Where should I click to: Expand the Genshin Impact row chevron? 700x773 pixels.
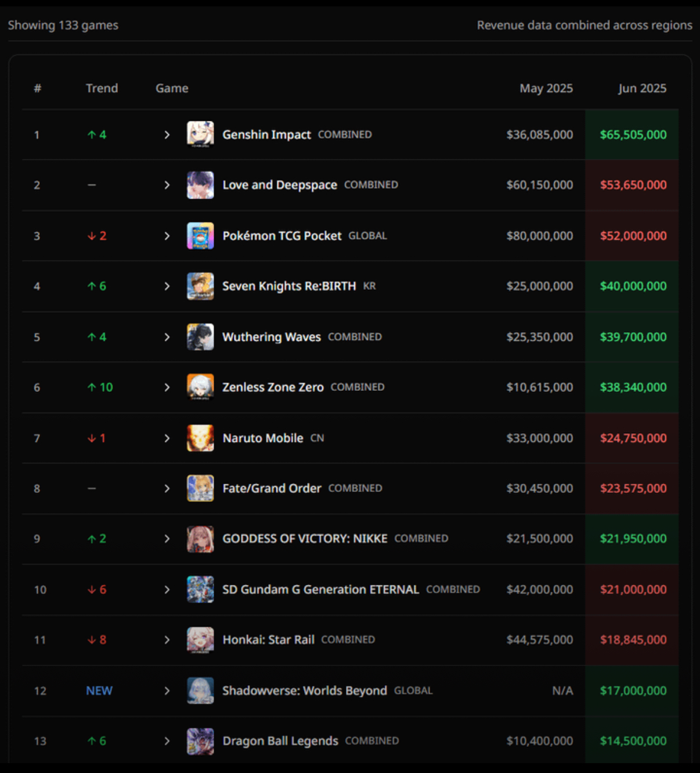(167, 135)
